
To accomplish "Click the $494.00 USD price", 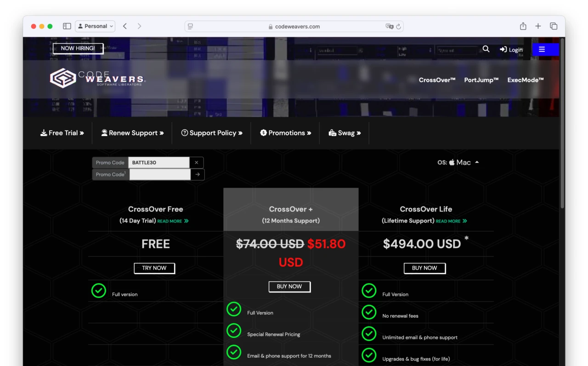I will point(422,244).
